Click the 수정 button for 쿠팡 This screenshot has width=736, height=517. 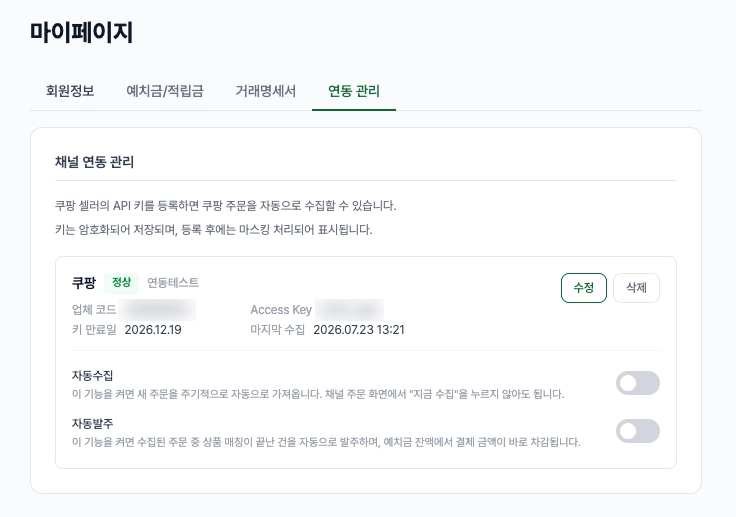tap(583, 288)
